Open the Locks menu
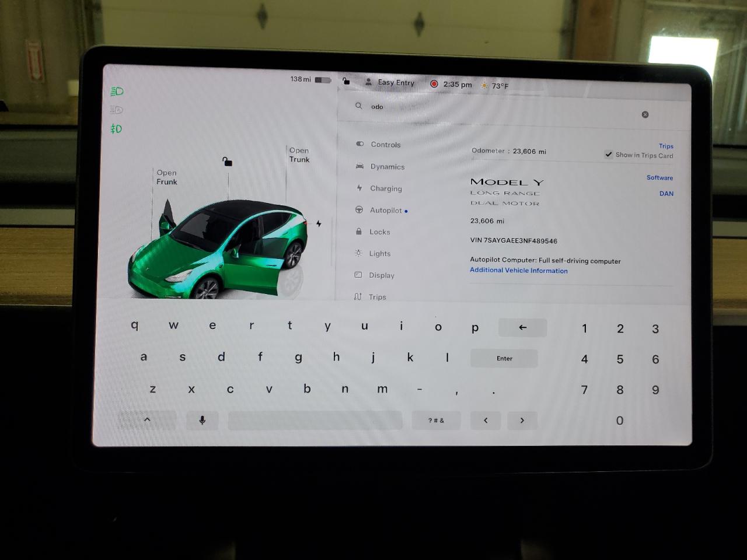This screenshot has height=560, width=747. coord(373,232)
